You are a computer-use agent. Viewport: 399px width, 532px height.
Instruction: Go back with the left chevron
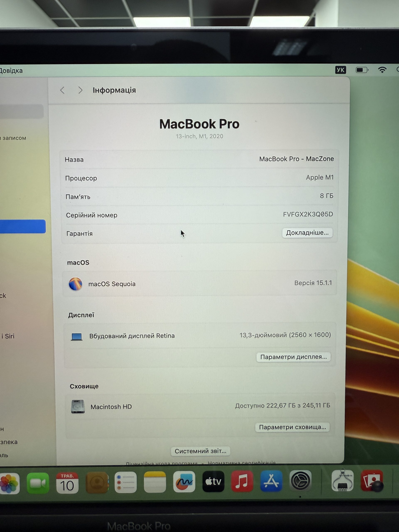[x=63, y=90]
